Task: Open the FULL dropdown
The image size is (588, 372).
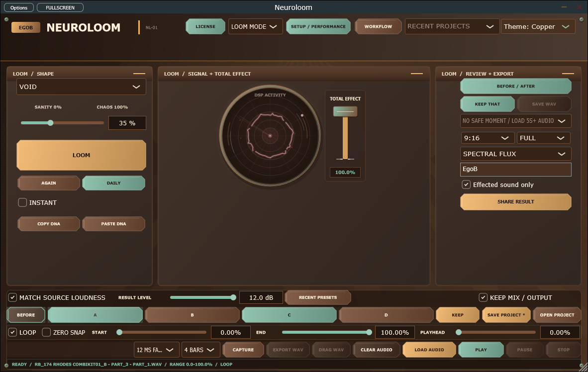Action: coord(543,138)
